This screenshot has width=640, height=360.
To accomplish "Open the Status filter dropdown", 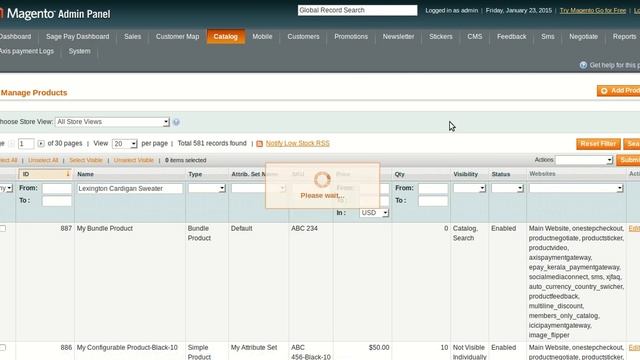I will coord(507,188).
